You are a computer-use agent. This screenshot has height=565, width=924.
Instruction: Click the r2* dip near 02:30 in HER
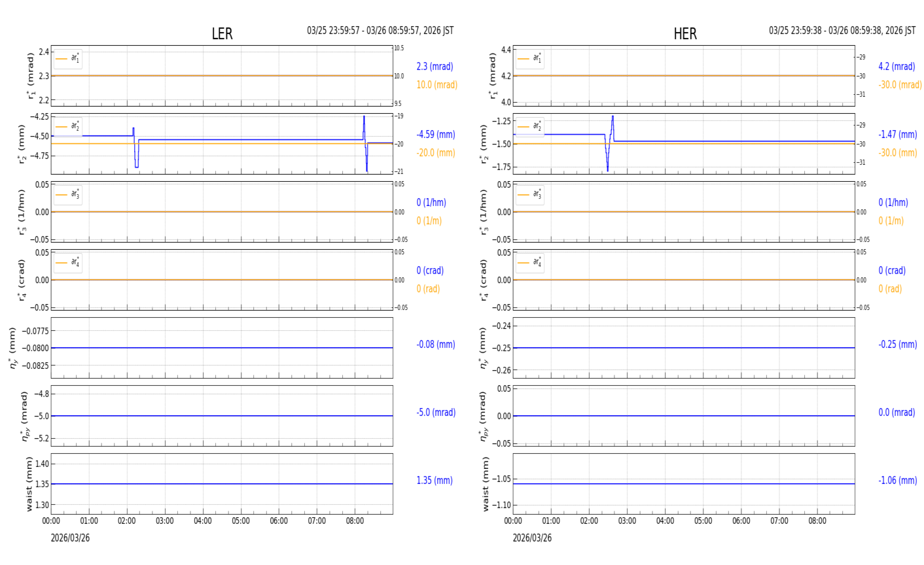[x=607, y=169]
